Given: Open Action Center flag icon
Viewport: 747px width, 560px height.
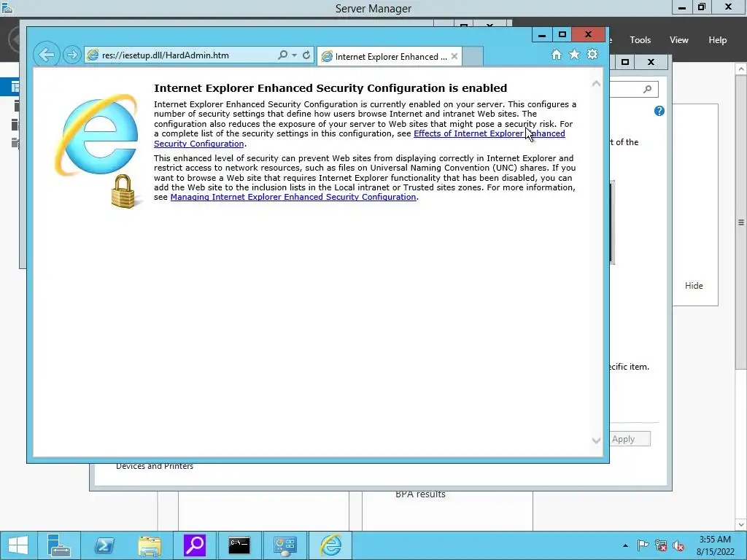Looking at the screenshot, I should click(x=643, y=545).
